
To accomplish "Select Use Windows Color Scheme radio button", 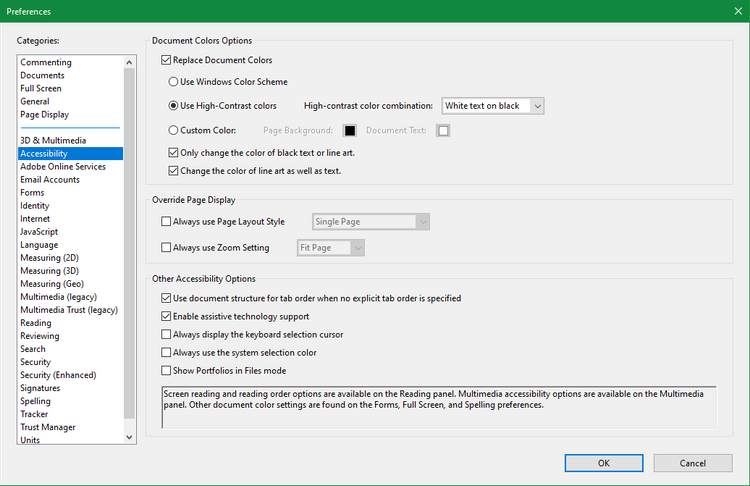I will 173,82.
